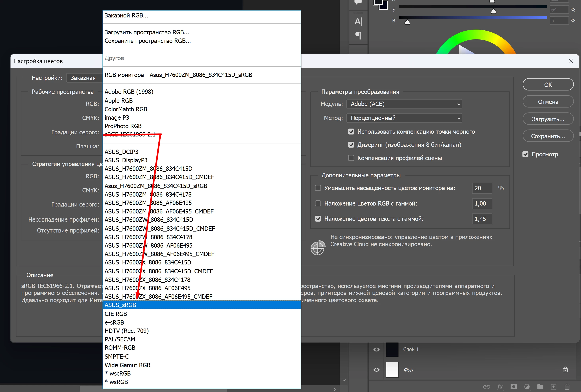This screenshot has width=581, height=392.
Task: Select SMPTE-C profile
Action: 201,356
